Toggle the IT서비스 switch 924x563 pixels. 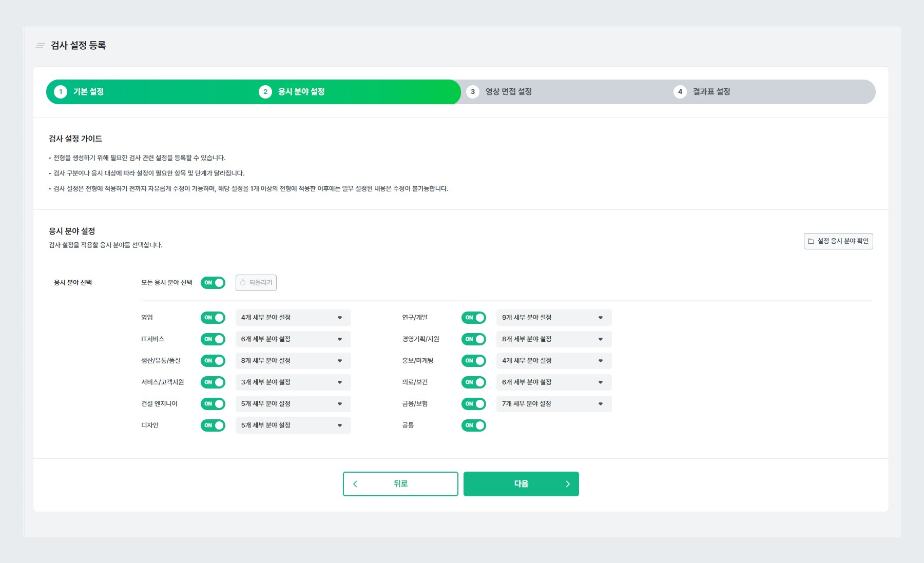pyautogui.click(x=213, y=339)
